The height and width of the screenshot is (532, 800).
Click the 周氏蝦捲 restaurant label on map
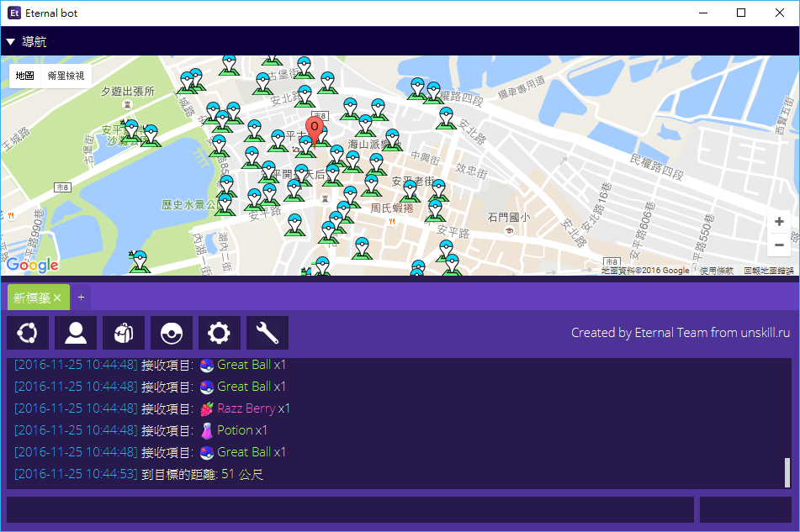click(x=392, y=208)
